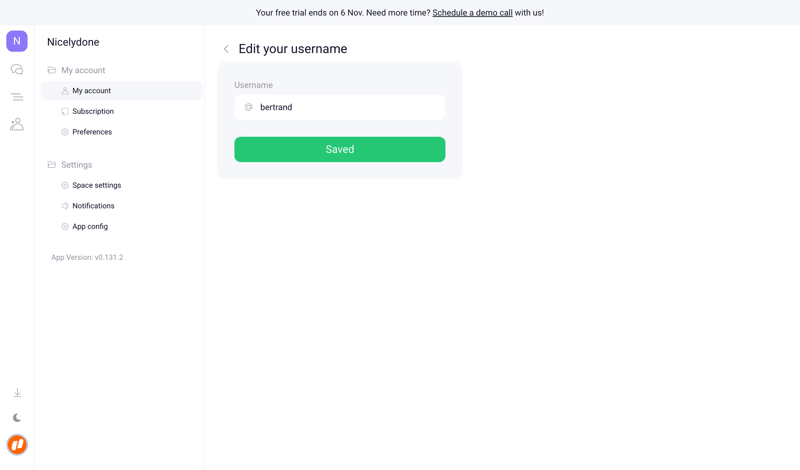This screenshot has height=470, width=800.
Task: Click the @ icon in username field
Action: click(x=249, y=107)
